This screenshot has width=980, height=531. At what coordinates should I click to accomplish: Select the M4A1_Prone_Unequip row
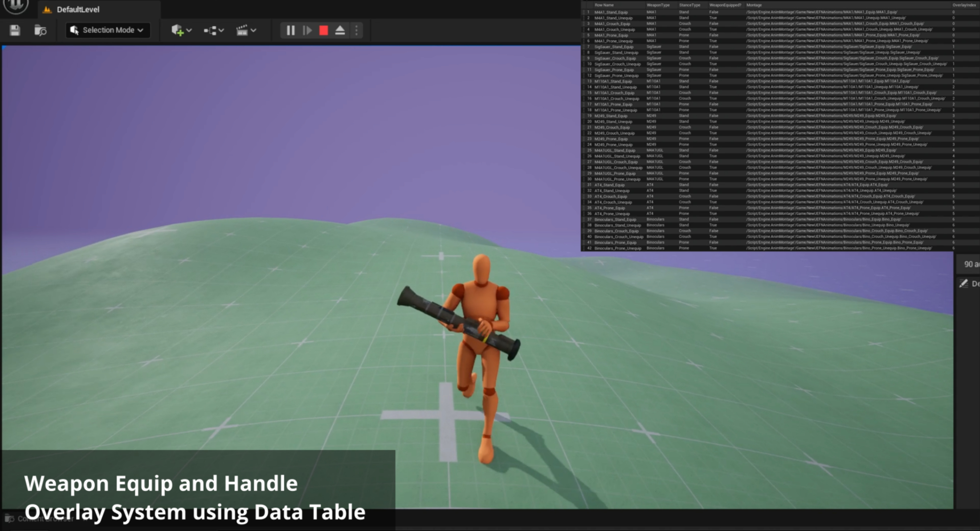[781, 41]
